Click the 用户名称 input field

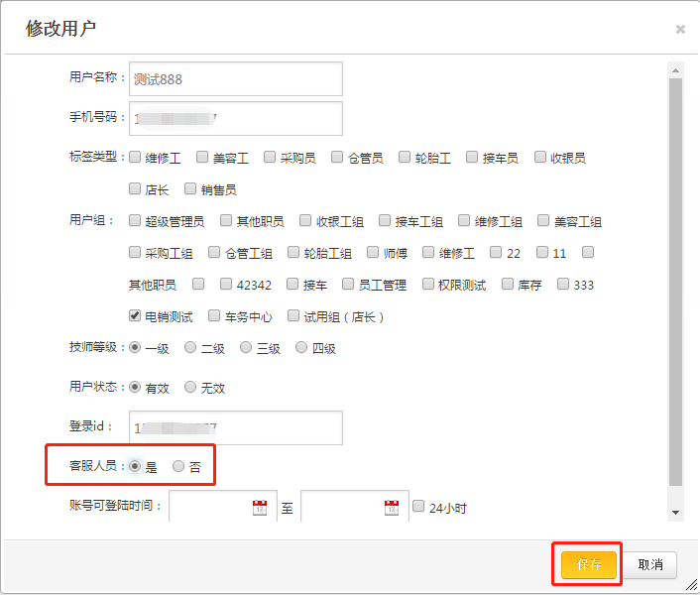point(236,79)
